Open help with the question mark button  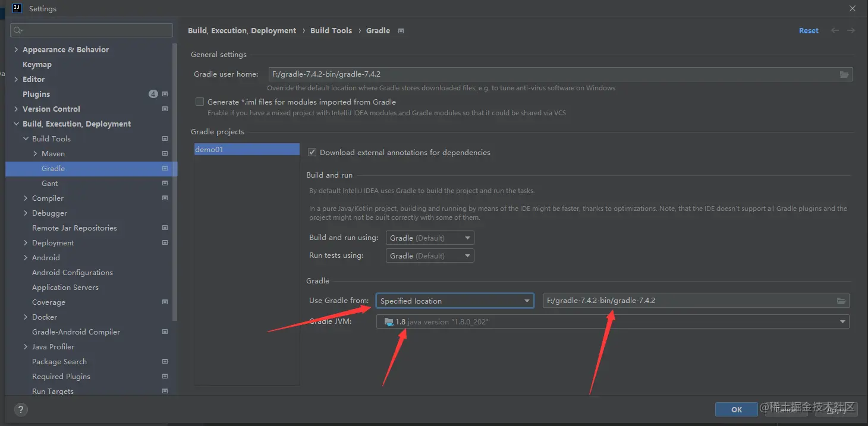click(20, 409)
